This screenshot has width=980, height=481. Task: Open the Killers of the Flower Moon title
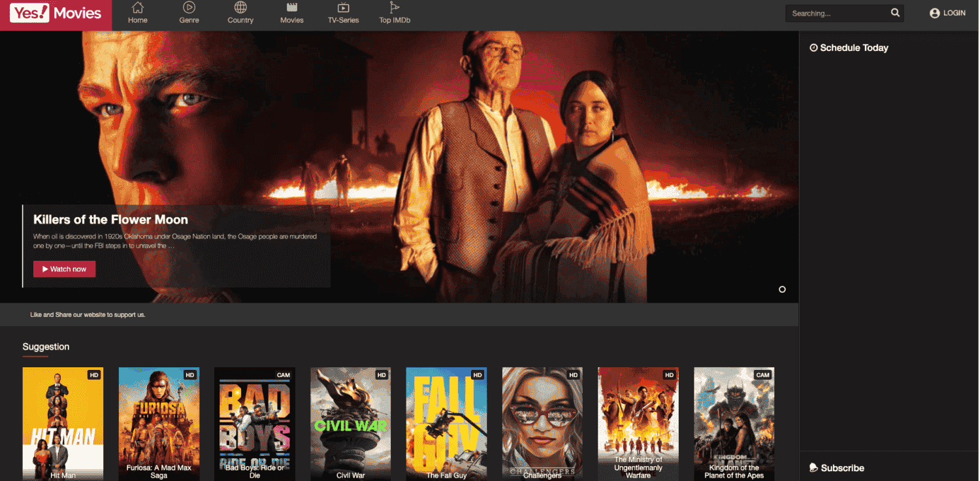click(x=110, y=220)
